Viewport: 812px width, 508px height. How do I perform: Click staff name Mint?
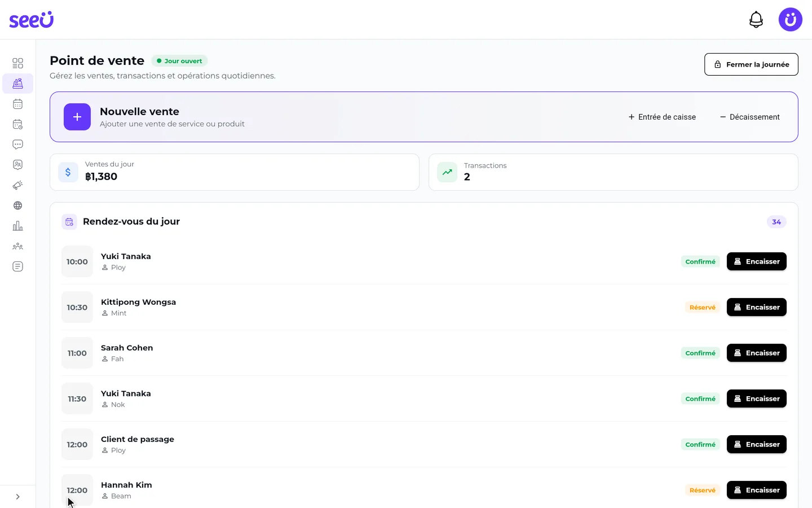(x=119, y=313)
